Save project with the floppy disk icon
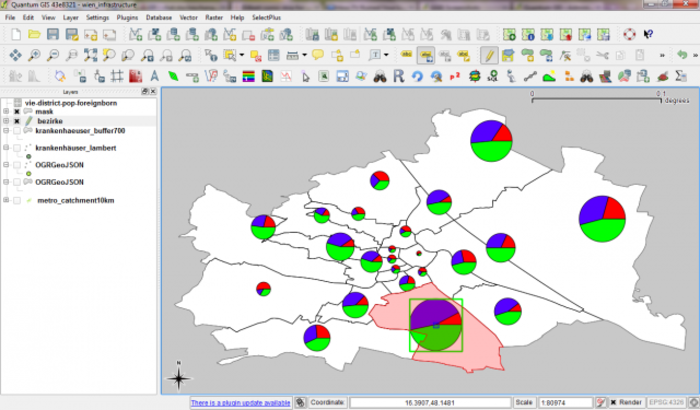The image size is (700, 410). tap(53, 34)
